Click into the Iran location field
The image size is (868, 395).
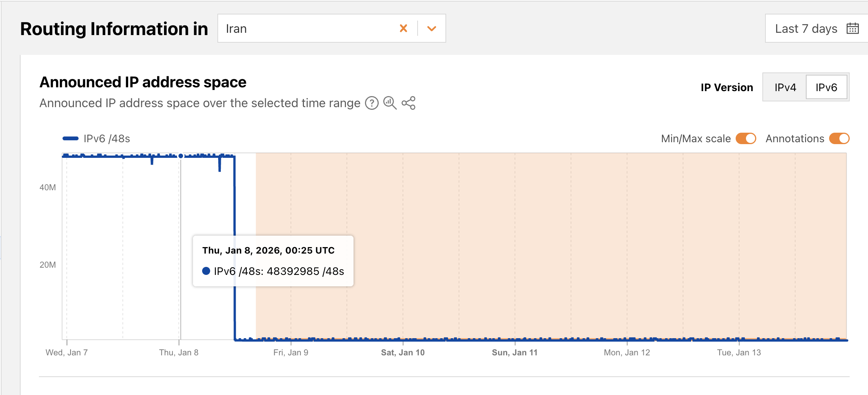tap(305, 29)
